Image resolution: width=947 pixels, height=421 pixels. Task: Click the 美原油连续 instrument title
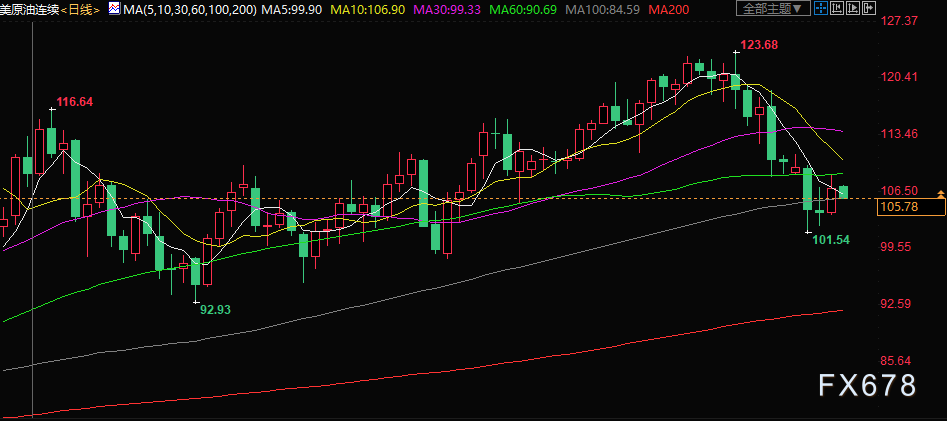[x=30, y=9]
